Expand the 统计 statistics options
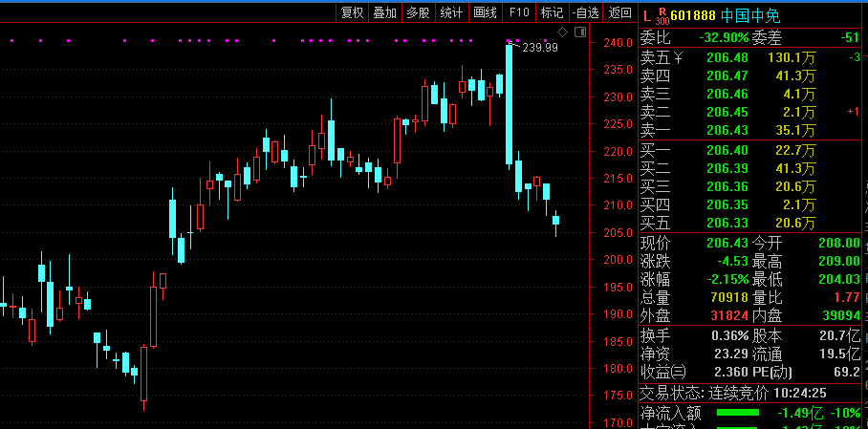 click(451, 12)
